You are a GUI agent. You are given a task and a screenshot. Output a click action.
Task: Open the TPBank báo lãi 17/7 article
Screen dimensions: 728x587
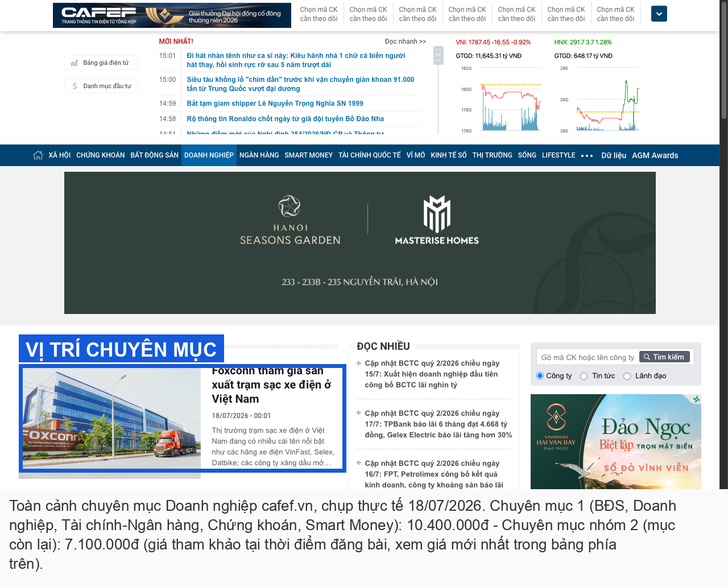point(439,424)
